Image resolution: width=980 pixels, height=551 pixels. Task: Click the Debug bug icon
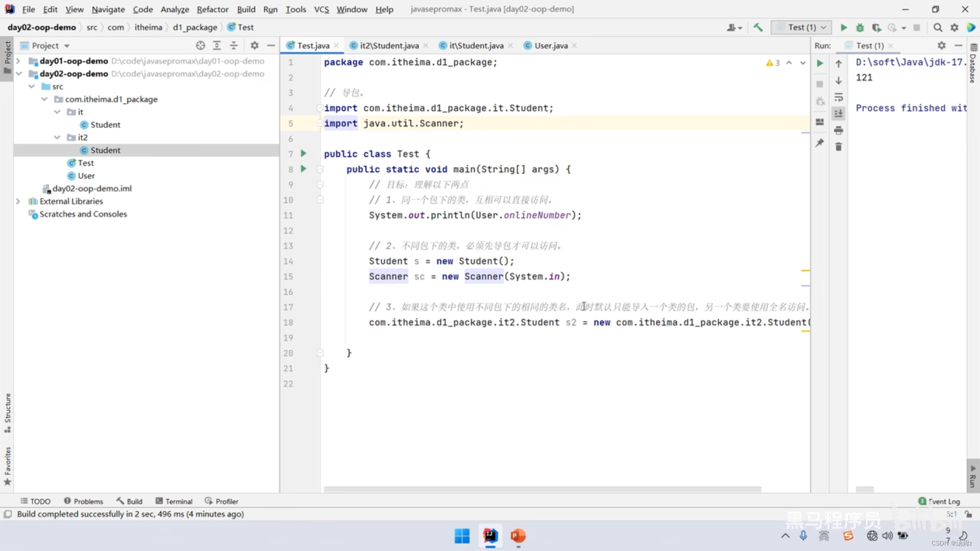[860, 28]
